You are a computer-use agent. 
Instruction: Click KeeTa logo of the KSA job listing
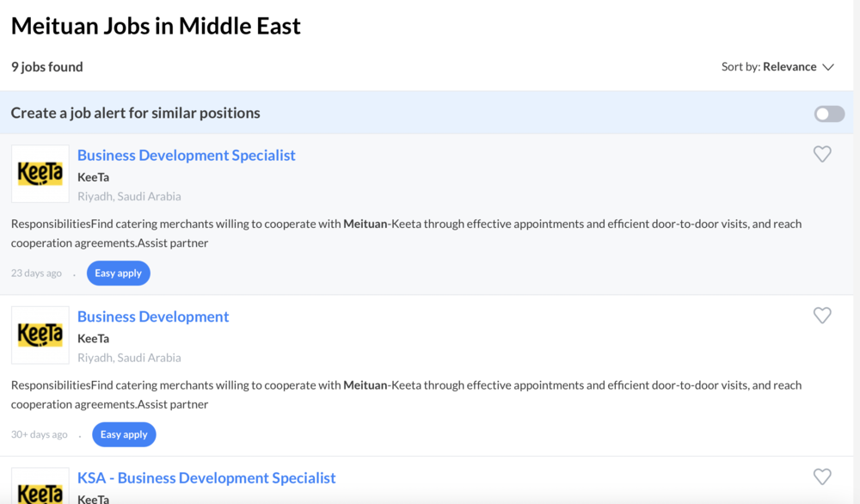tap(40, 489)
